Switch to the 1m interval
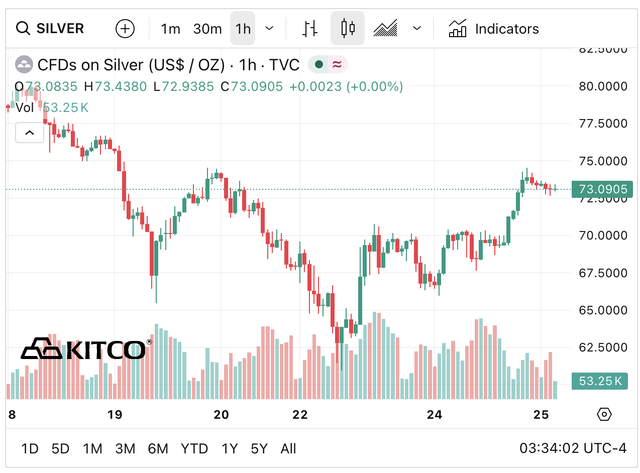Screen dimensions: 640x473 [171, 29]
